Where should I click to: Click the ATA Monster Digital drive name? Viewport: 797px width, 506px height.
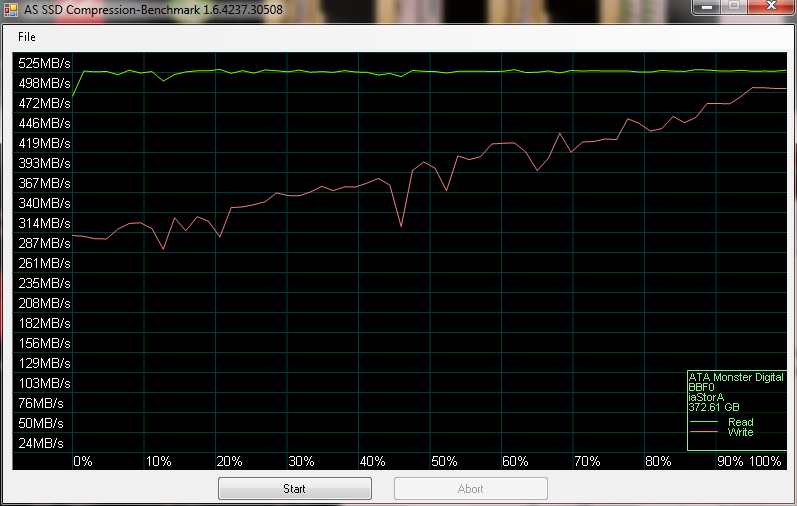pyautogui.click(x=736, y=378)
